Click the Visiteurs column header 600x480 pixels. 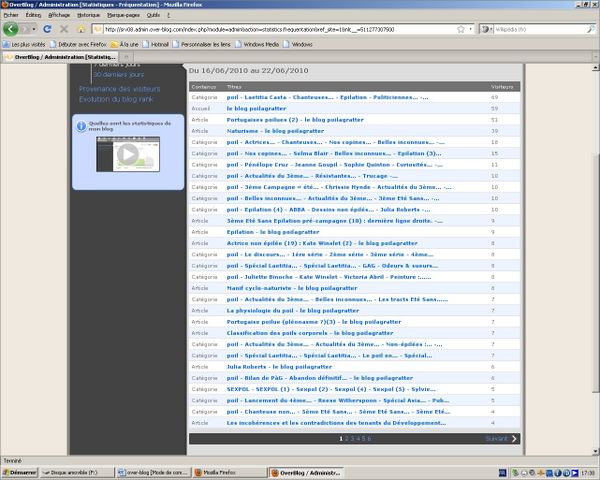tap(502, 87)
